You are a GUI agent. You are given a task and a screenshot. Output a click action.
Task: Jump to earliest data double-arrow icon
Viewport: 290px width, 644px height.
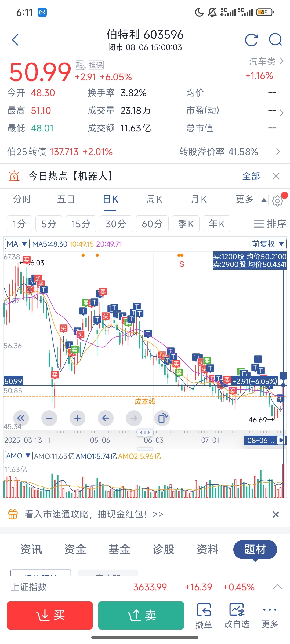pos(21,418)
